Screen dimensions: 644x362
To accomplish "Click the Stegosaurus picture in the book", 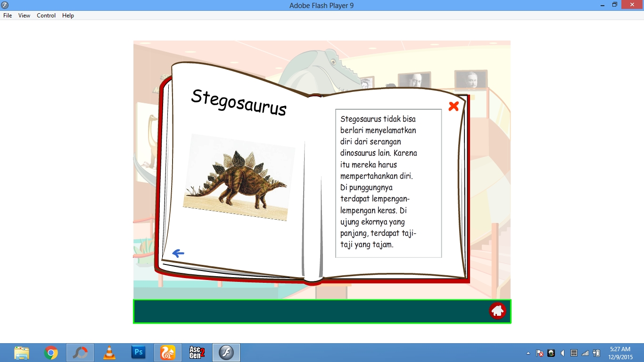I will click(239, 177).
